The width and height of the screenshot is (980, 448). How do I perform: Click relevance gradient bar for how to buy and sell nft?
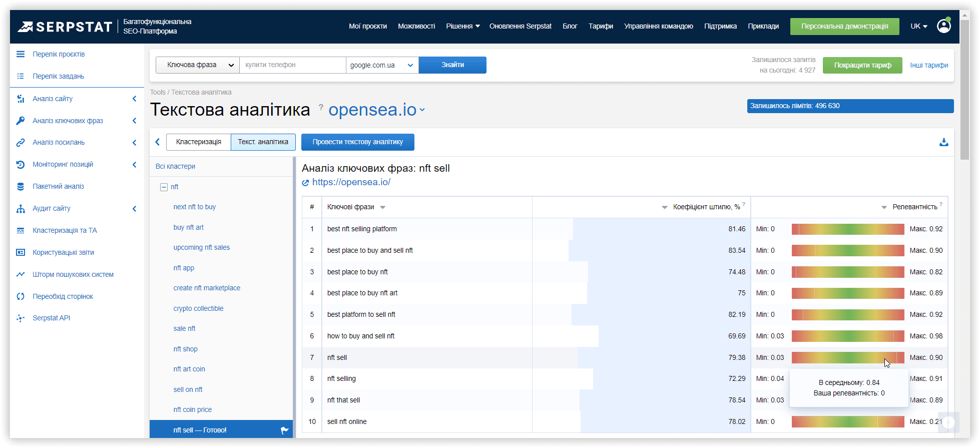point(848,336)
